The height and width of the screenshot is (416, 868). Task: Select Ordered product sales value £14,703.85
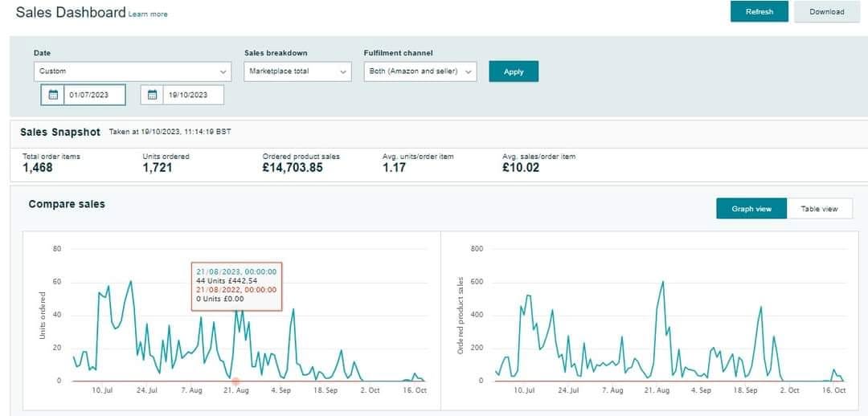pos(293,167)
